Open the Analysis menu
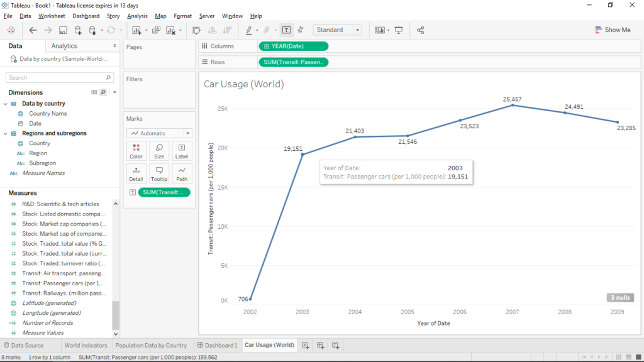Screen dimensions: 644x362 137,16
